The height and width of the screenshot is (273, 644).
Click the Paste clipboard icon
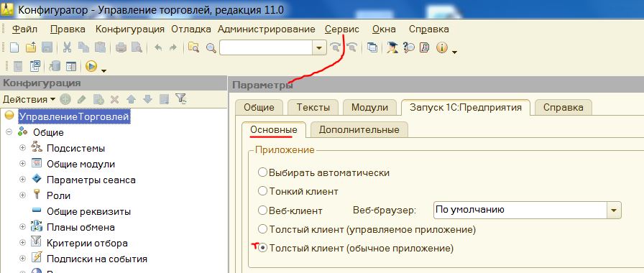tap(100, 47)
